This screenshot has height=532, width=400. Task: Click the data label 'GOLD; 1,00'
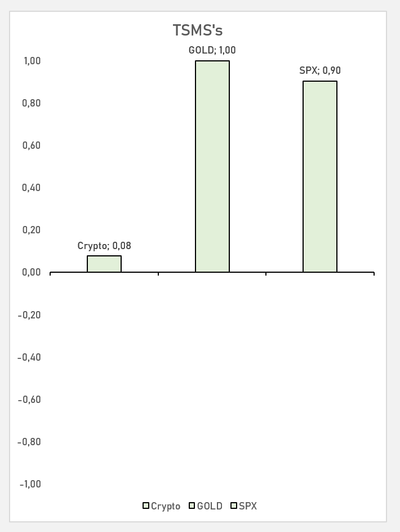click(212, 50)
